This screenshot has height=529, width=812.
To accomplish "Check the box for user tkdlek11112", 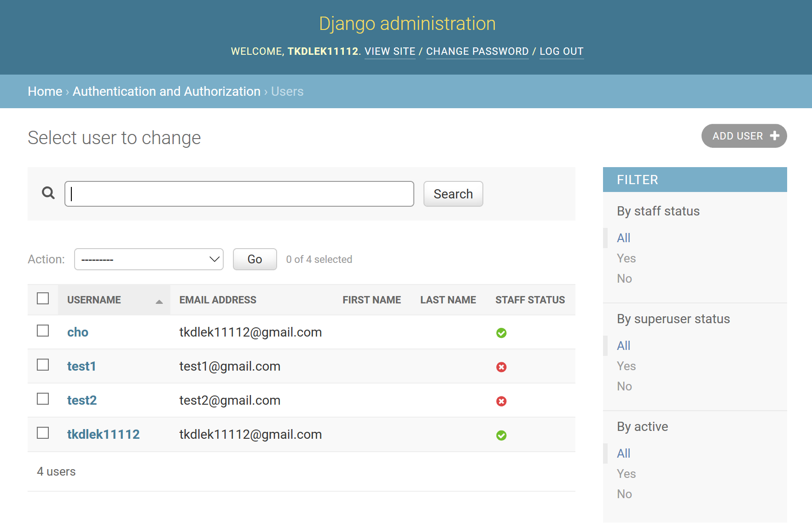I will [43, 433].
